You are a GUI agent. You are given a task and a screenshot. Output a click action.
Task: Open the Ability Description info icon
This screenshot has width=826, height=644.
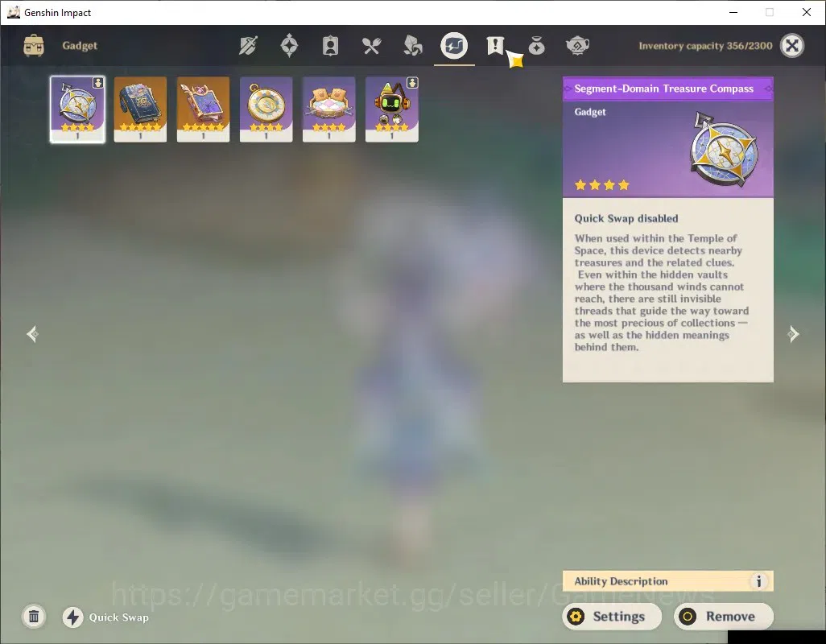758,581
